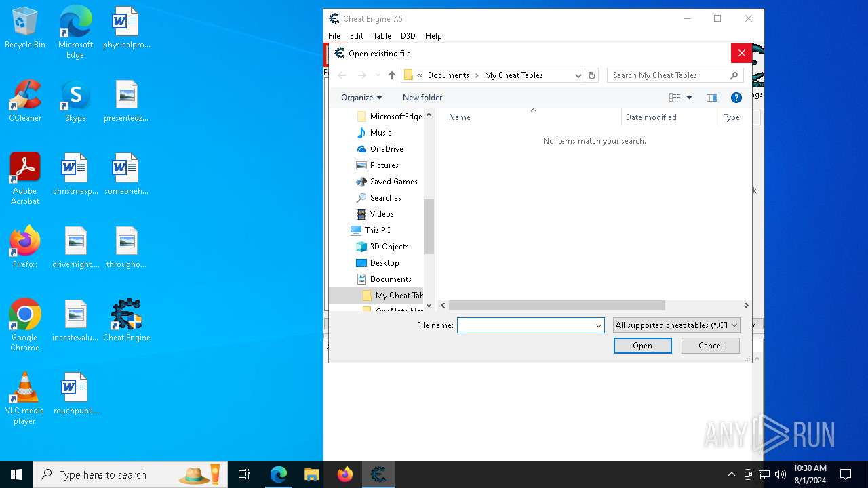Open File Explorer from the taskbar

(311, 474)
